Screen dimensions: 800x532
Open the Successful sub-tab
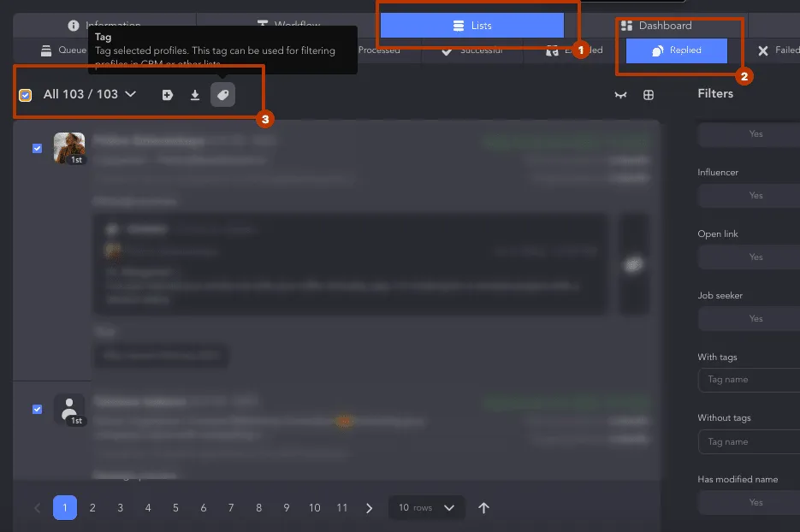click(x=472, y=50)
